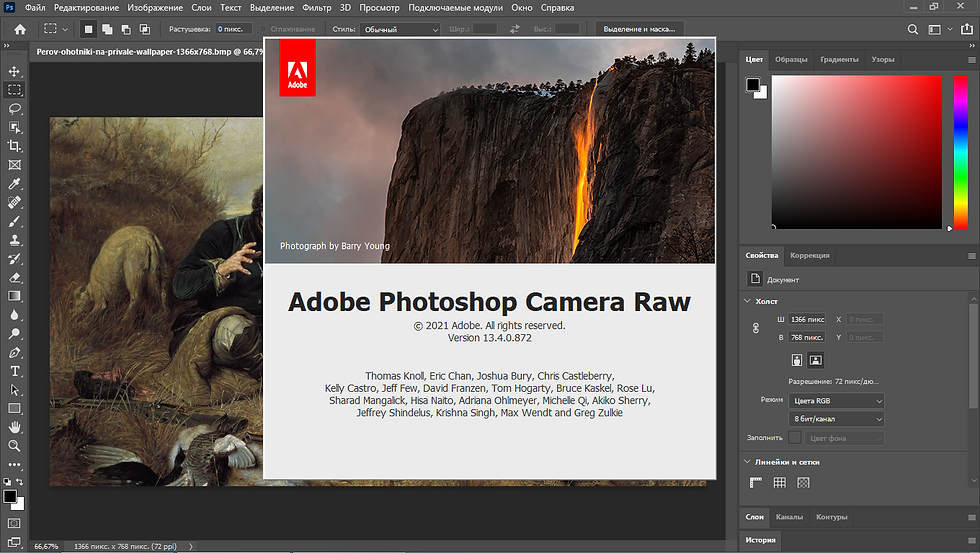Select the Object Selection tool

coord(14,127)
